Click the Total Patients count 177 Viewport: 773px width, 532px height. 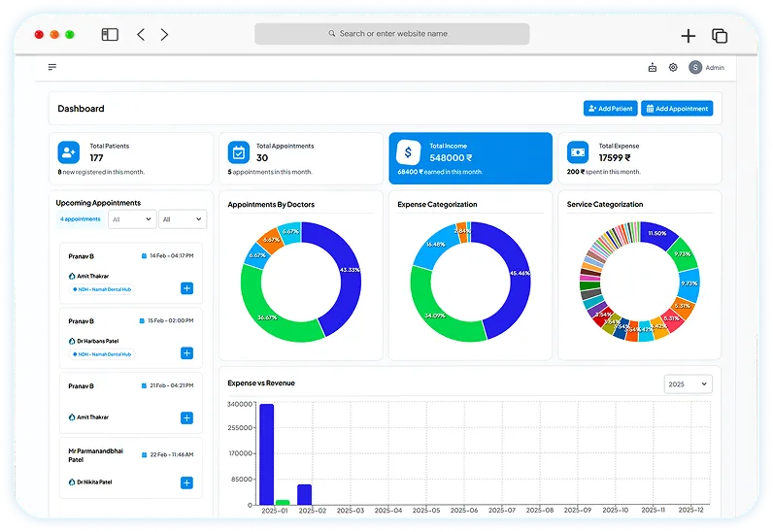click(97, 158)
